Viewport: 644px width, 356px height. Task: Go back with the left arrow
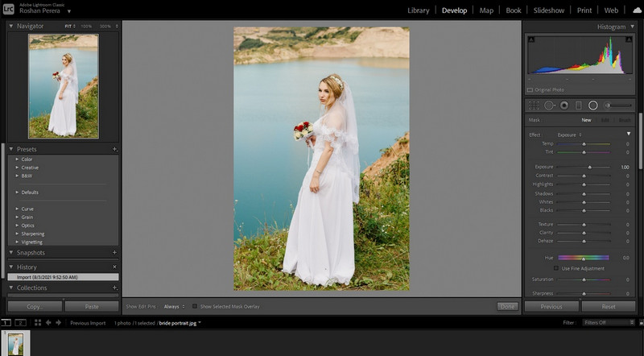[x=48, y=323]
